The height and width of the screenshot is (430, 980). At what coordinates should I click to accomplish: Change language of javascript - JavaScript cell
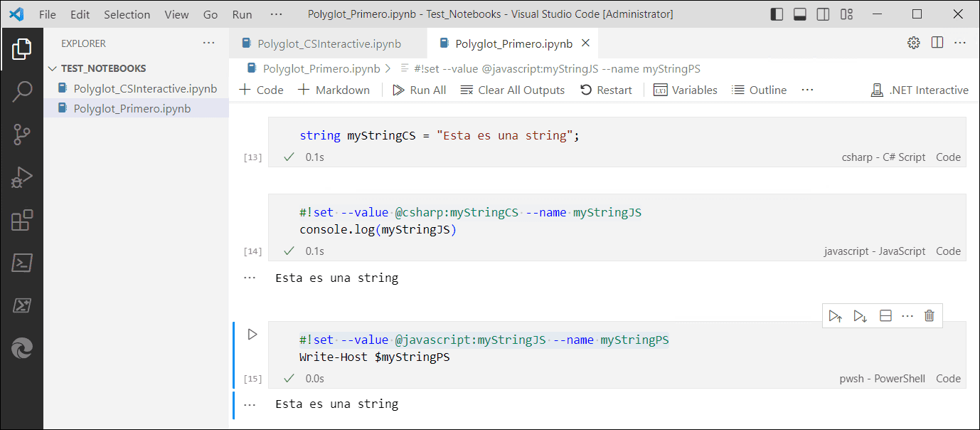[875, 251]
